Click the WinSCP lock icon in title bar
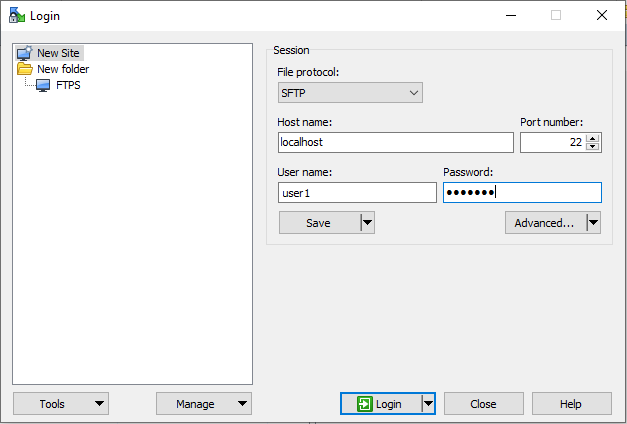 [x=17, y=15]
